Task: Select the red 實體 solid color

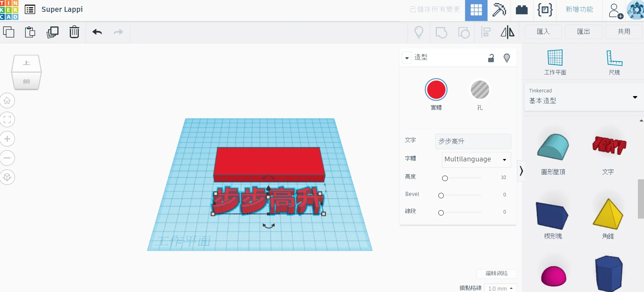Action: [436, 90]
